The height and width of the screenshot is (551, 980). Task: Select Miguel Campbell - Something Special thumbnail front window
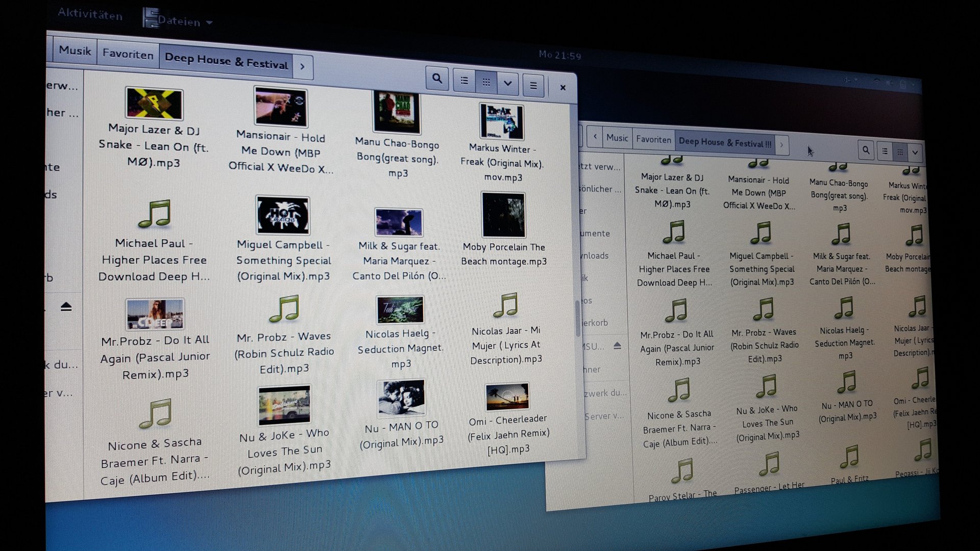pos(282,215)
